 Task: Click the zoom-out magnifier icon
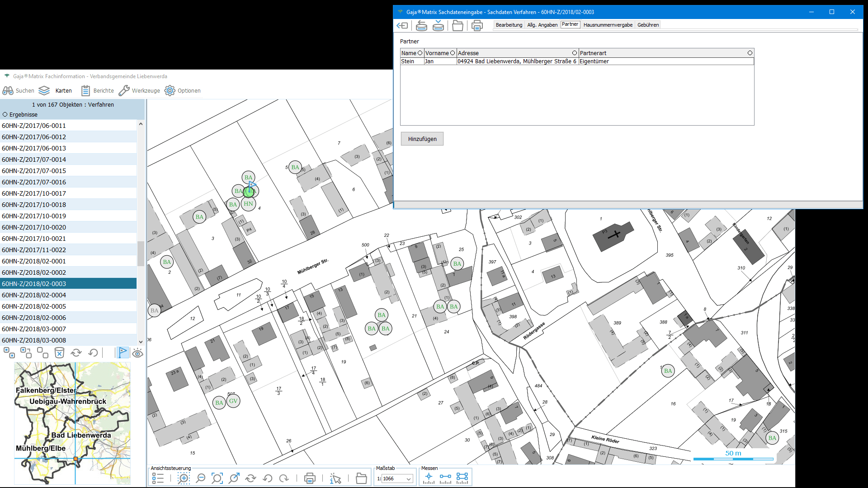[200, 478]
